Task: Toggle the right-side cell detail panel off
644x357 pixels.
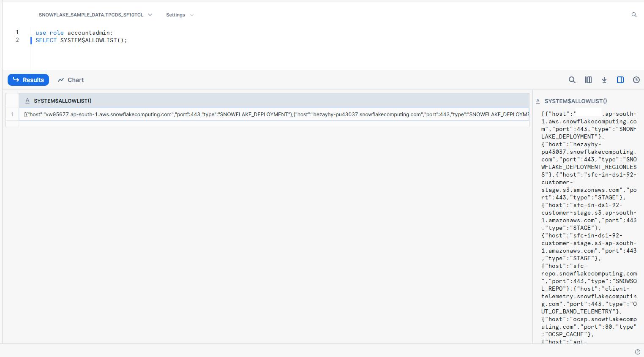Action: [620, 80]
